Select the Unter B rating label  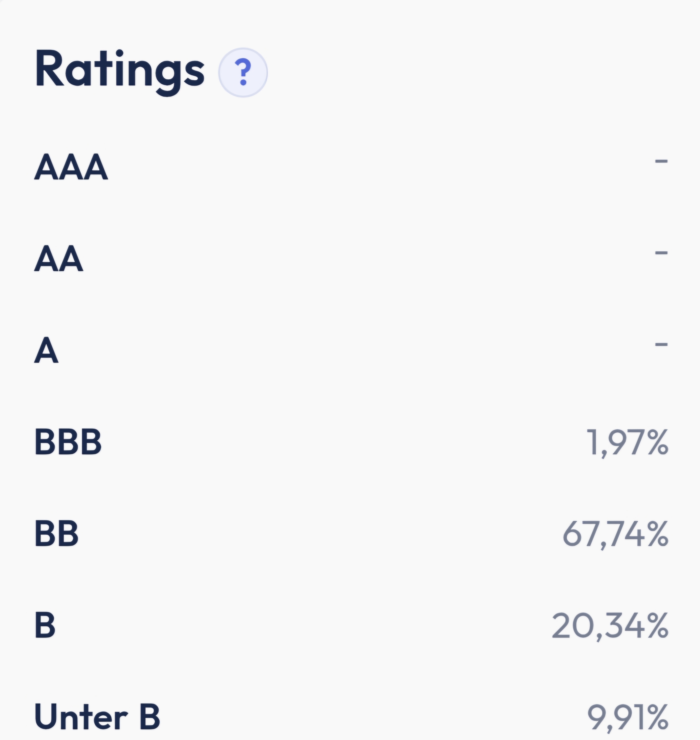pyautogui.click(x=97, y=716)
